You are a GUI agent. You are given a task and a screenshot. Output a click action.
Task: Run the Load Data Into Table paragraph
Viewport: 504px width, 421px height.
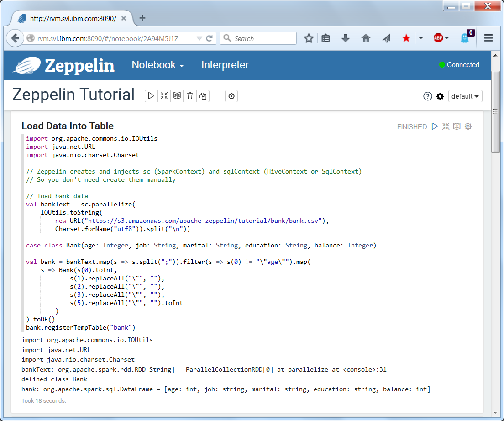coord(435,126)
